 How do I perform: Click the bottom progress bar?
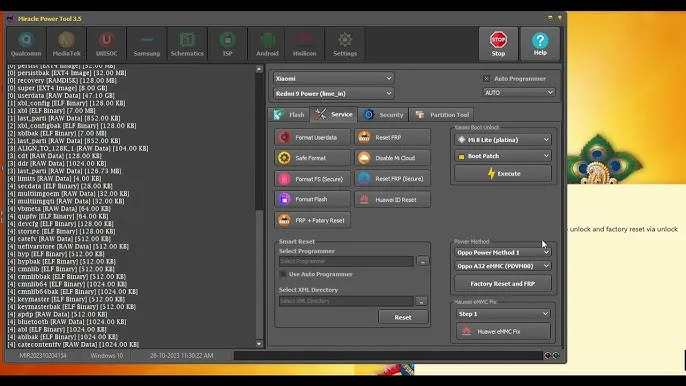point(388,355)
